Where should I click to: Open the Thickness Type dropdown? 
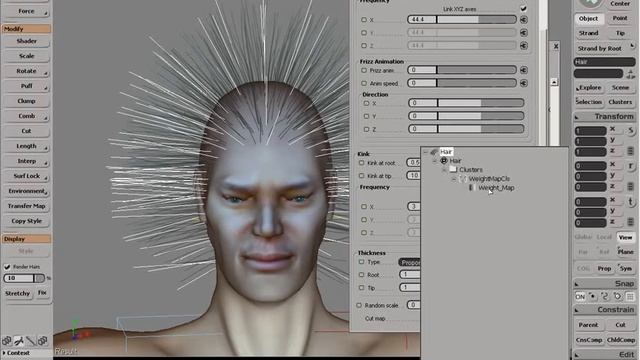click(x=409, y=262)
